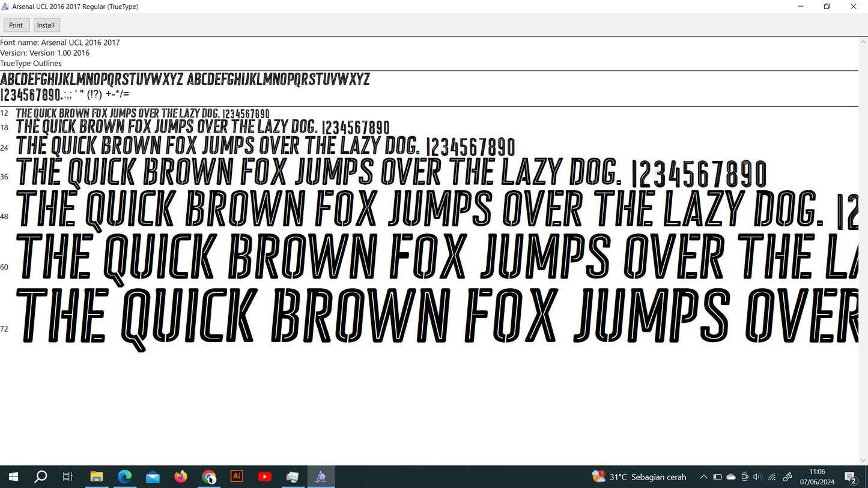Image resolution: width=868 pixels, height=488 pixels.
Task: Click the font viewer icon in the title bar
Action: (7, 6)
